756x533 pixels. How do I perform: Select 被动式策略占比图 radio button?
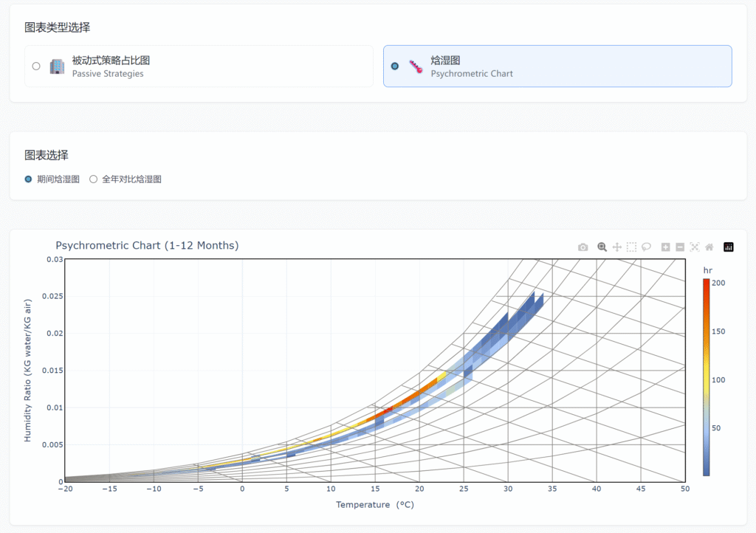point(36,66)
